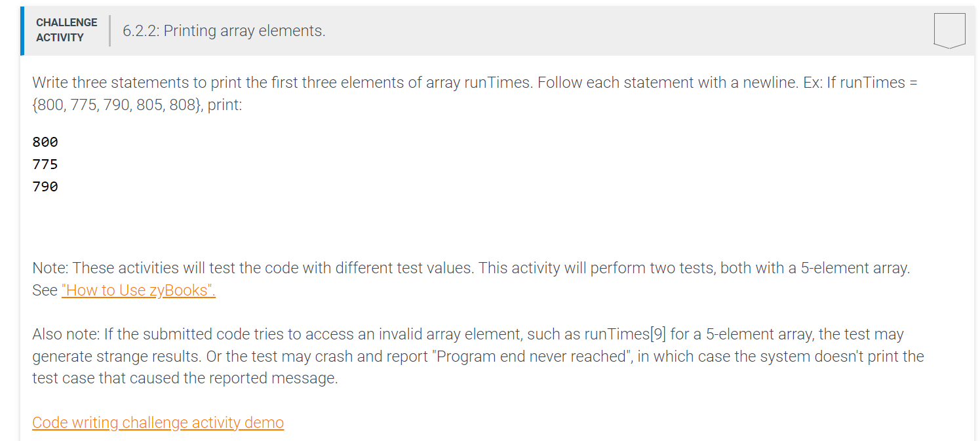Click the line printing 775 in the example

[x=45, y=164]
